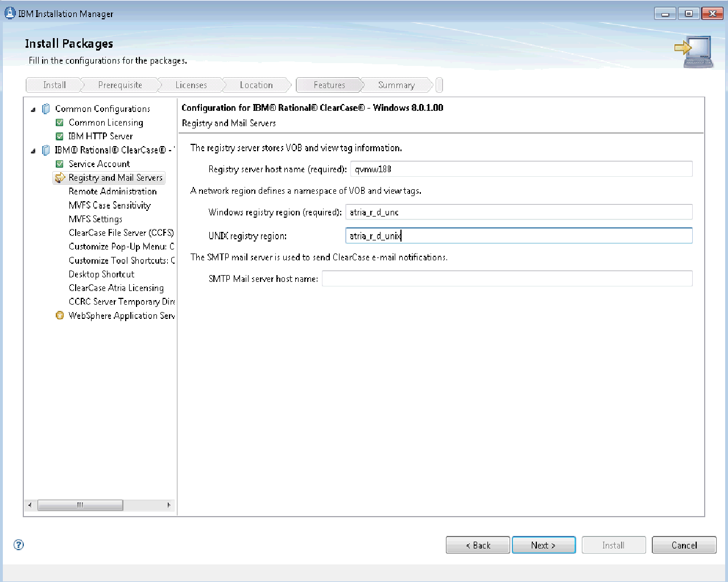Go to the Features wizard step

[x=329, y=85]
